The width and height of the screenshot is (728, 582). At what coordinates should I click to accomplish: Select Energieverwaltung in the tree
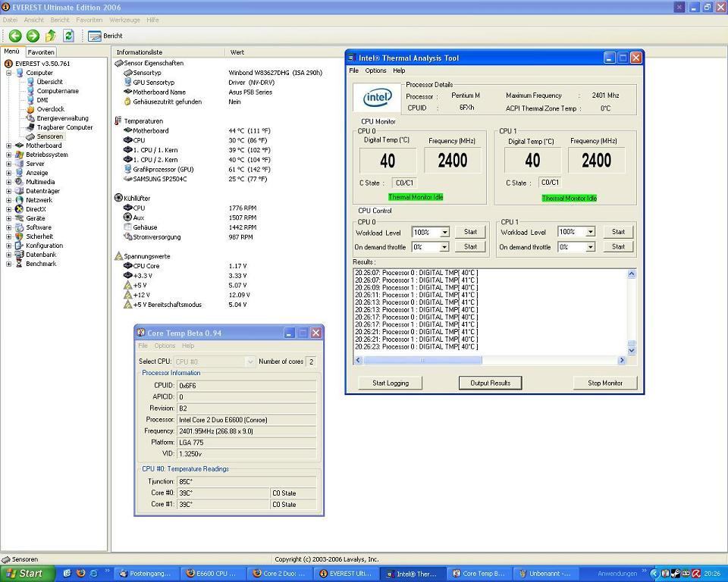(62, 118)
